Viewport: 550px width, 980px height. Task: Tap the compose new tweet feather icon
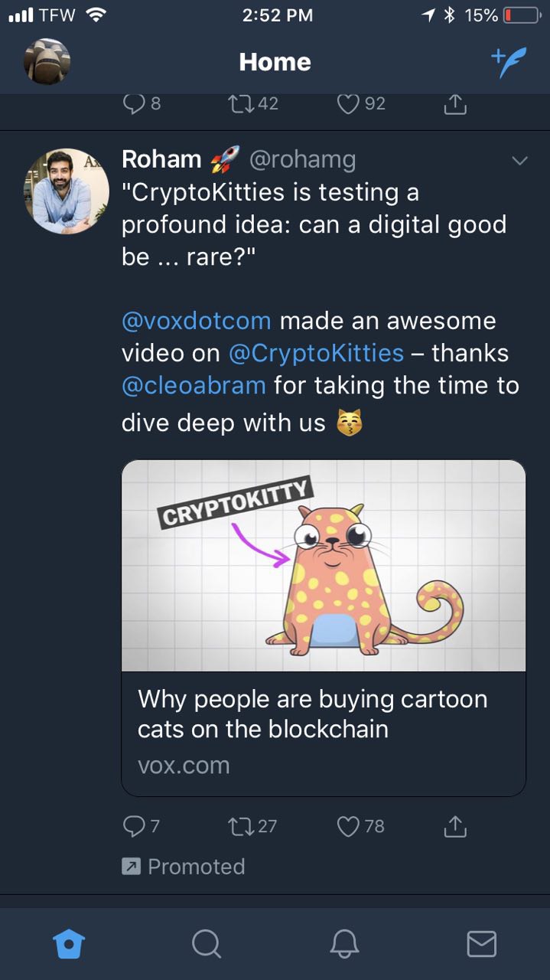[509, 62]
